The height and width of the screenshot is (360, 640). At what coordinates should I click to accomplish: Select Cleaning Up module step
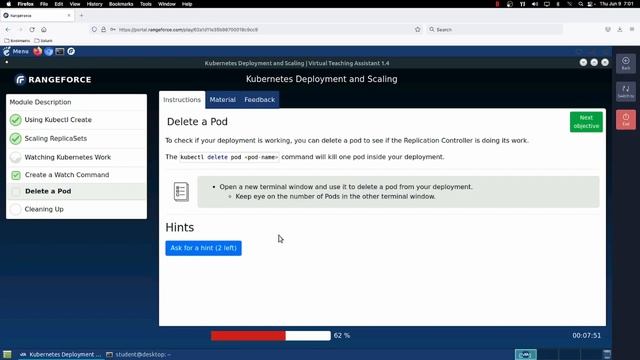coord(76,209)
